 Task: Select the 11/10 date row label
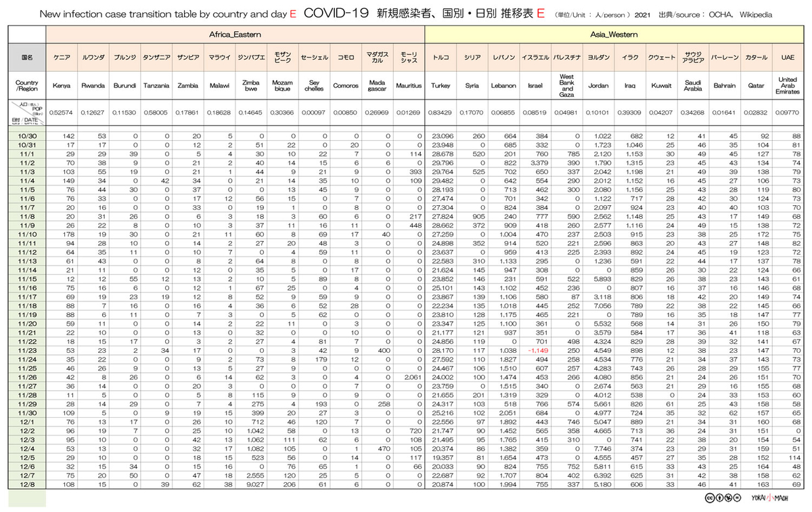pos(28,234)
